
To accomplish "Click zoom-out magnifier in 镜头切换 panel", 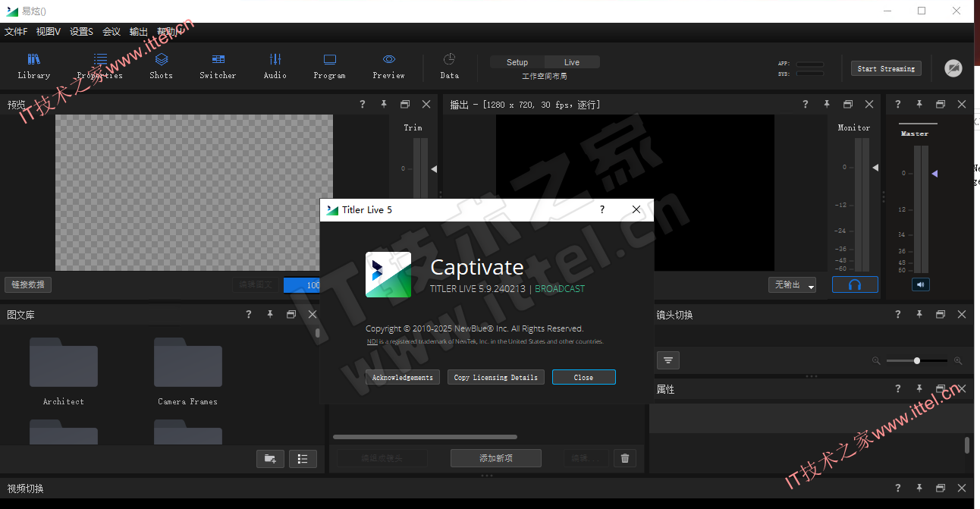I will [876, 361].
